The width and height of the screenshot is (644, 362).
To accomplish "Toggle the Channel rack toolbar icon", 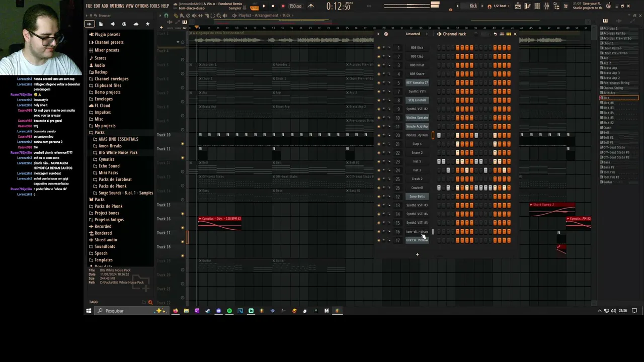I will pos(537,6).
